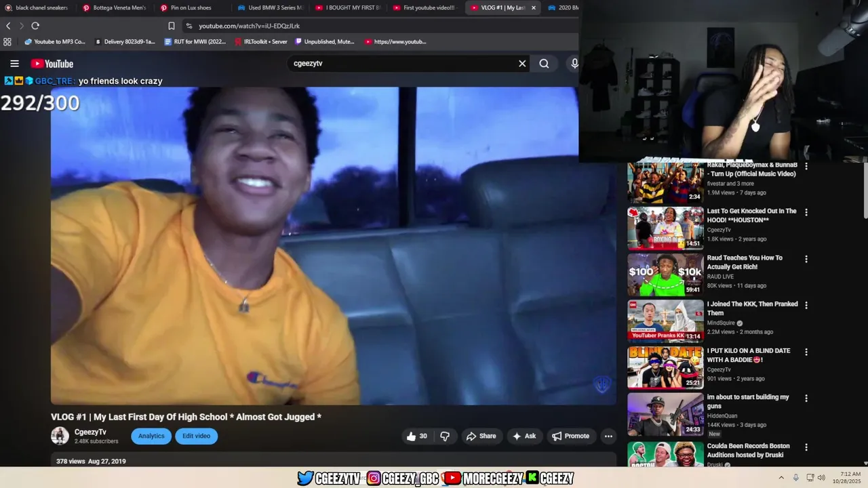
Task: Go back with the browser back arrow
Action: click(8, 26)
